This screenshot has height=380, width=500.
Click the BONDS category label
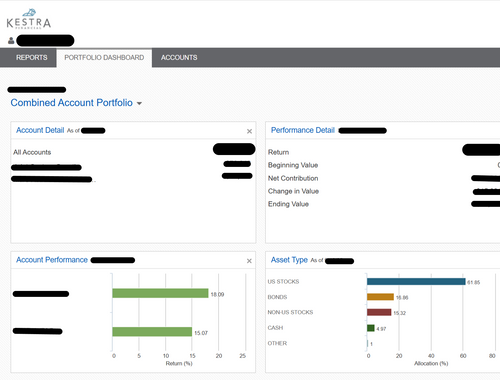tap(277, 297)
